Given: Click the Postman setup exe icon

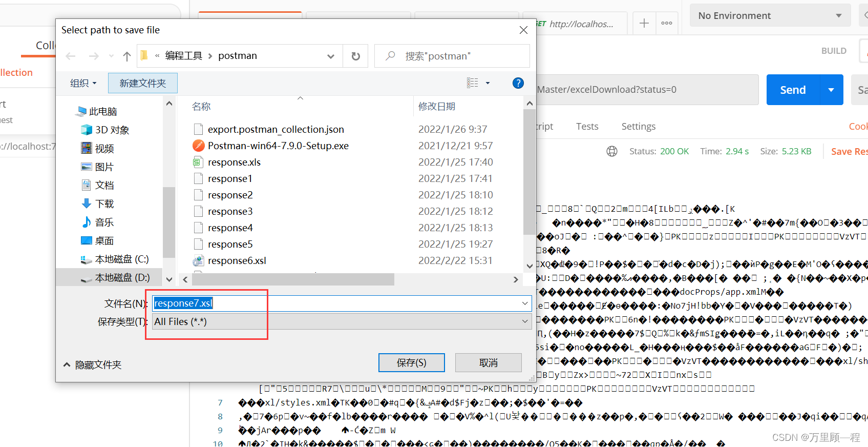Looking at the screenshot, I should (x=198, y=146).
